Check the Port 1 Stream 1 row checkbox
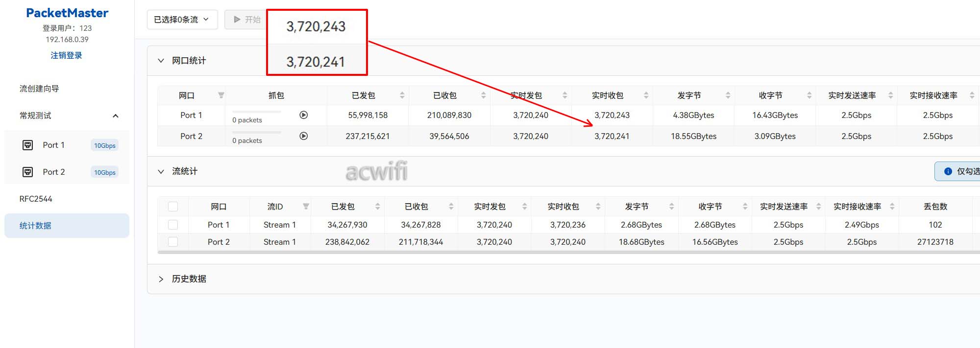Viewport: 980px width, 348px height. (x=173, y=225)
